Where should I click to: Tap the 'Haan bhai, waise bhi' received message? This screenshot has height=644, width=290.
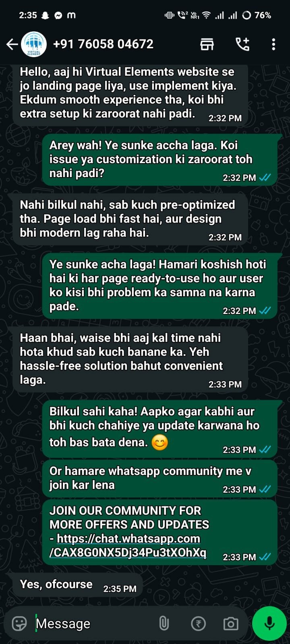tap(130, 359)
